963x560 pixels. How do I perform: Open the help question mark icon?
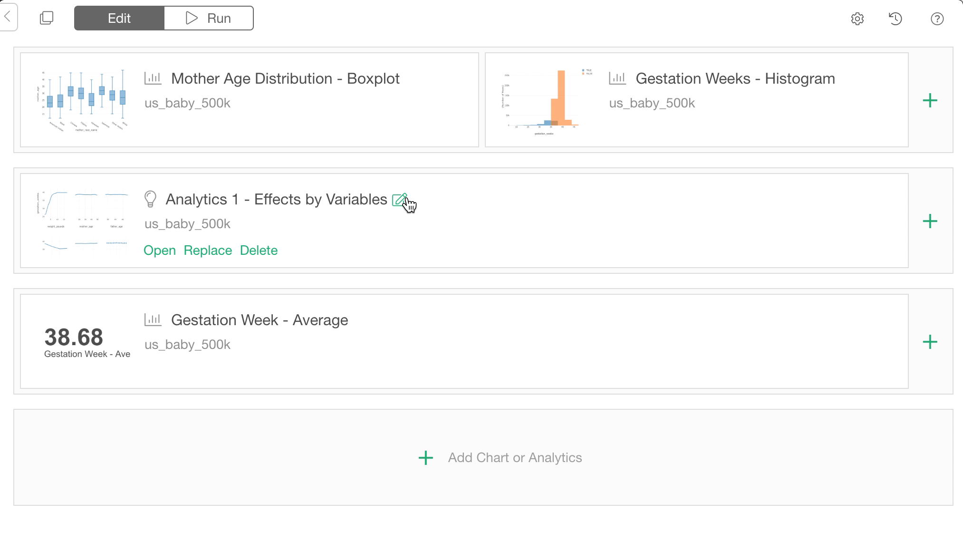click(x=937, y=19)
